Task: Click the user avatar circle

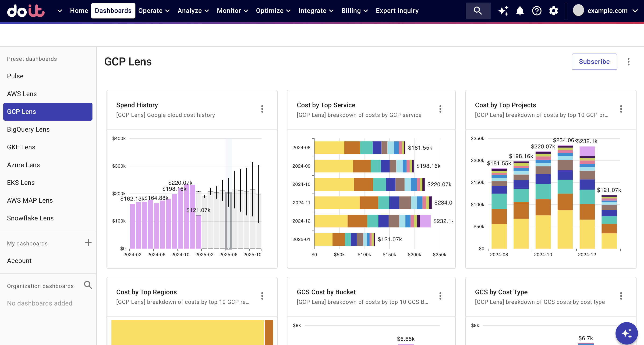Action: 578,11
